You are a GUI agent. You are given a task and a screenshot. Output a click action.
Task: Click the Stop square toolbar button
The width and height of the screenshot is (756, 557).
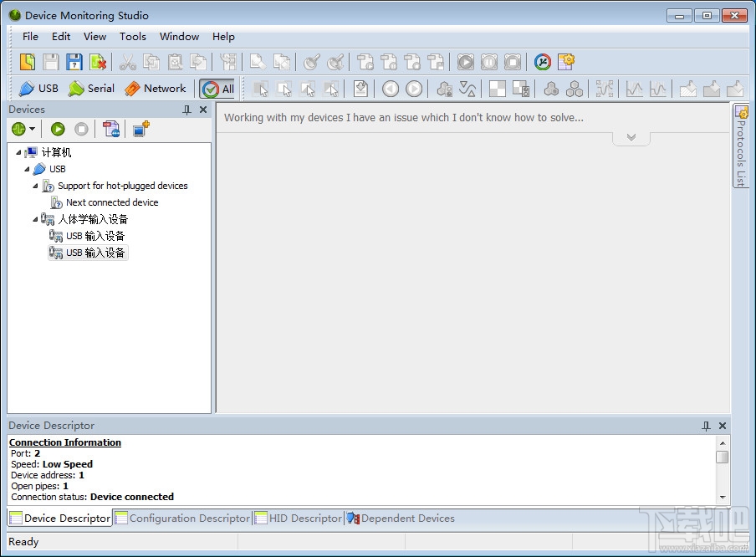point(513,62)
